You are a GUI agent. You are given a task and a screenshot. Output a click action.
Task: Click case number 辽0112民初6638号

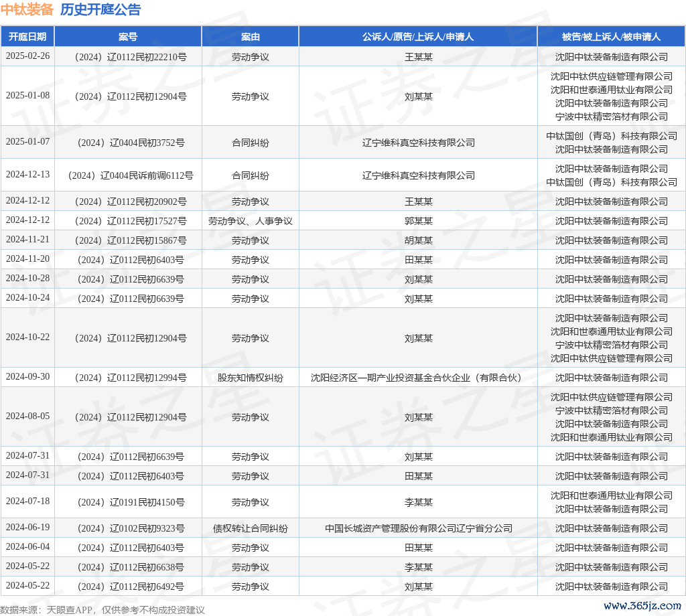tap(131, 567)
